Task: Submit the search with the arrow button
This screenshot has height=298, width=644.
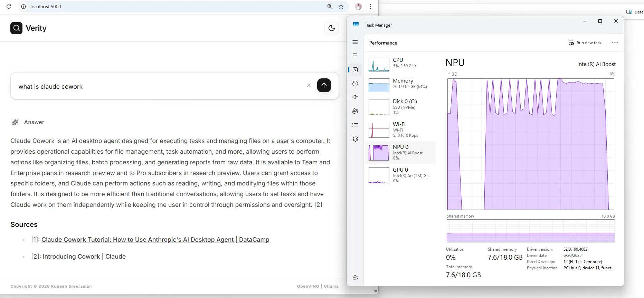Action: pyautogui.click(x=324, y=85)
